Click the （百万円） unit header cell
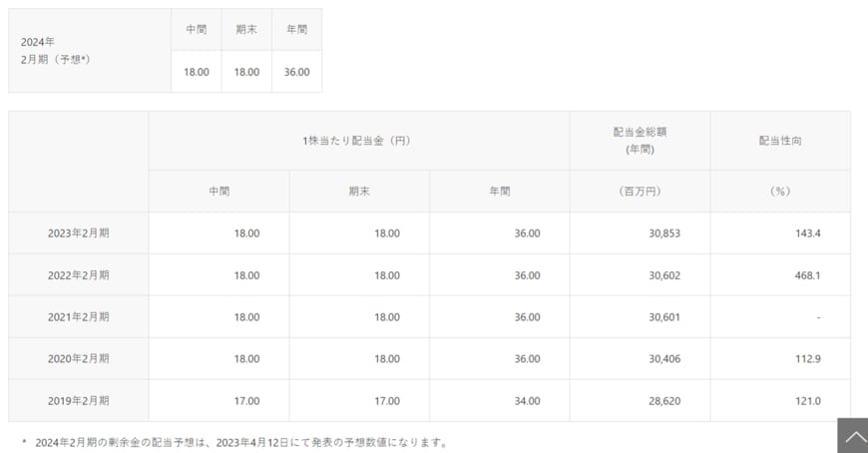 click(639, 192)
